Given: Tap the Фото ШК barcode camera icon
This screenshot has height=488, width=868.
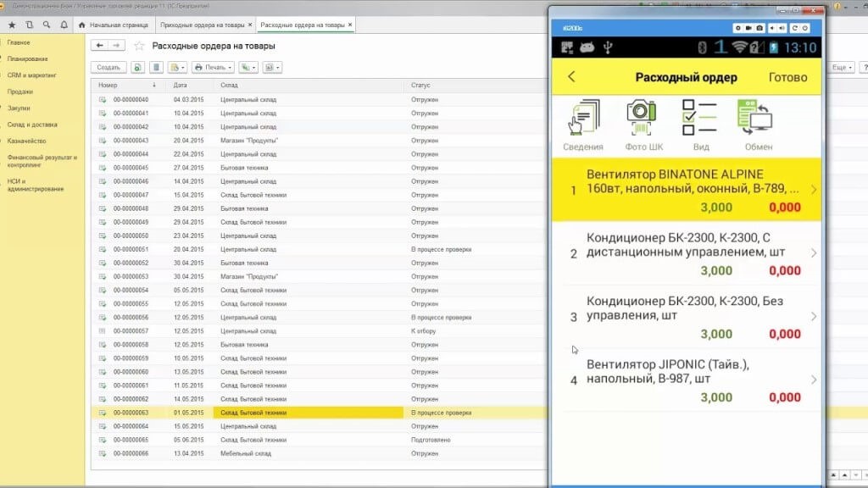Looking at the screenshot, I should coord(643,119).
